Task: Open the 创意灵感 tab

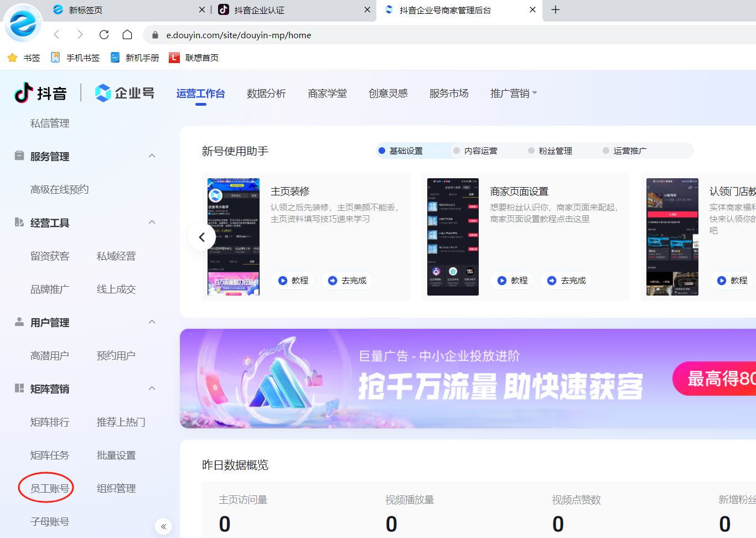Action: (x=388, y=94)
